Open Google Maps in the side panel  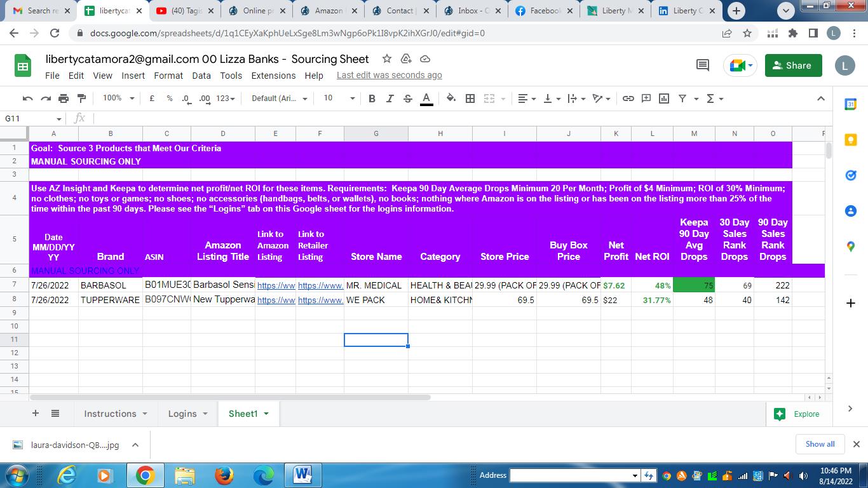click(851, 247)
